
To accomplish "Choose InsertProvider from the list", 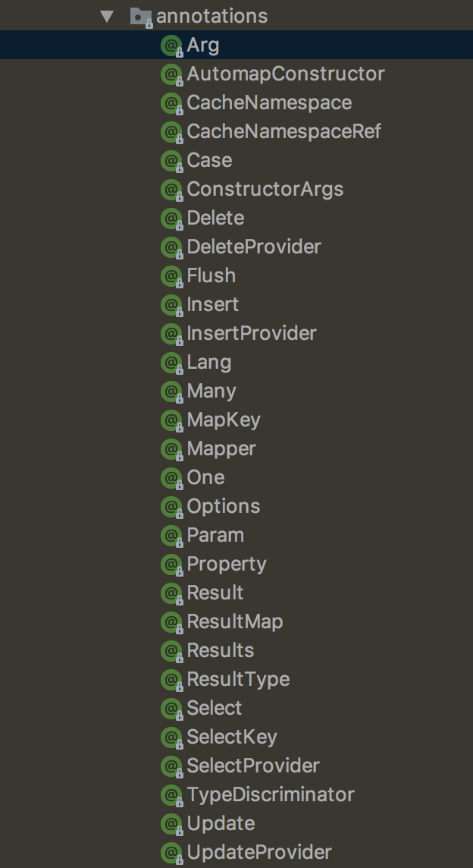I will (x=252, y=334).
